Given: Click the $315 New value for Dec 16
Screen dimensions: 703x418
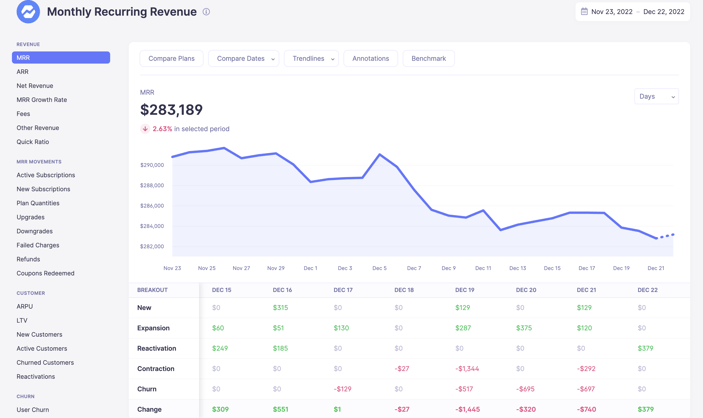Looking at the screenshot, I should 280,308.
